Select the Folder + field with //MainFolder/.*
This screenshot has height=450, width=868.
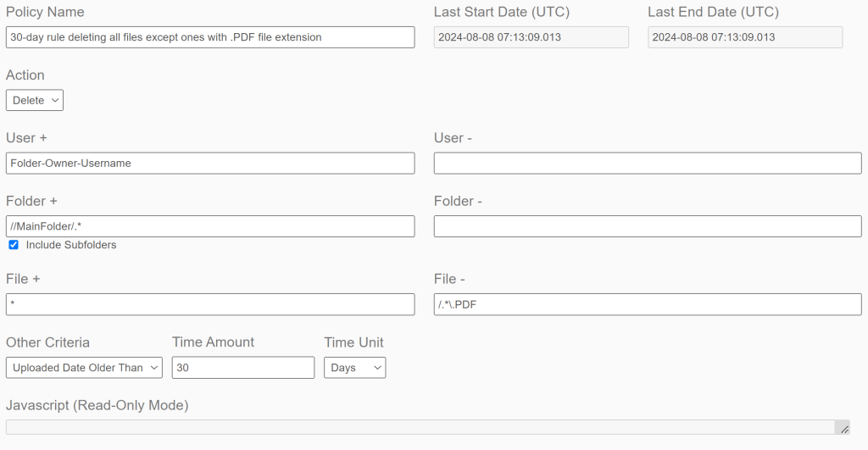210,226
